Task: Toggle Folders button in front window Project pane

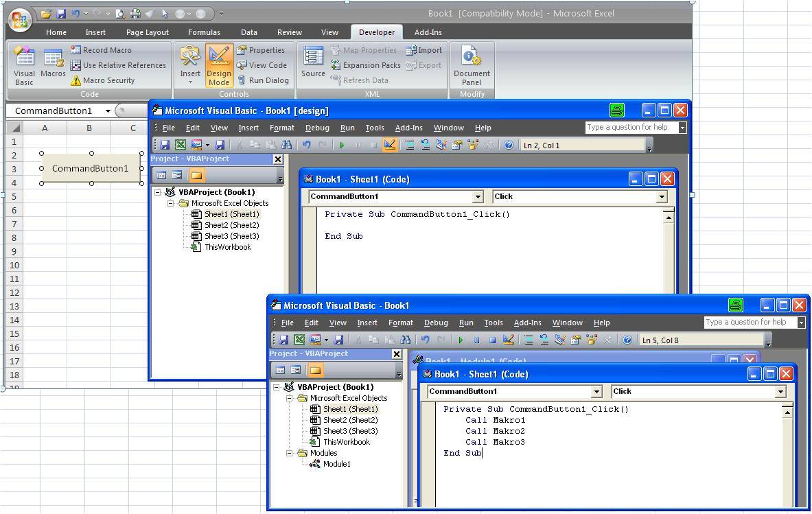Action: pos(315,370)
